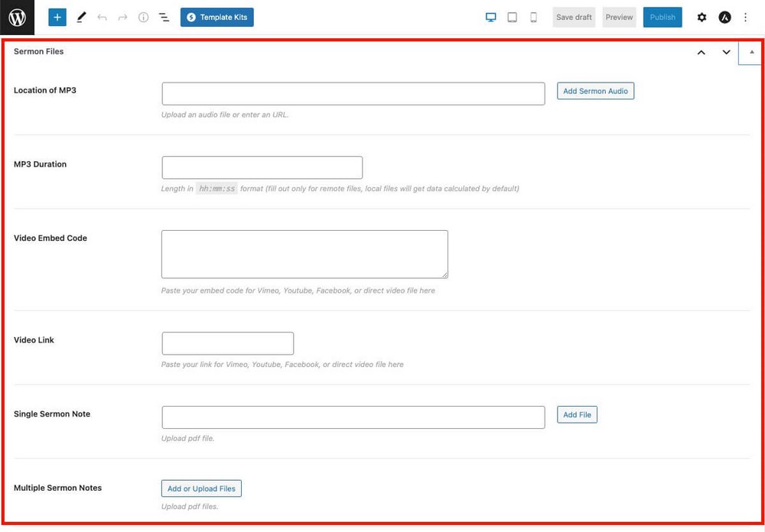Open the editor options menu

click(745, 17)
